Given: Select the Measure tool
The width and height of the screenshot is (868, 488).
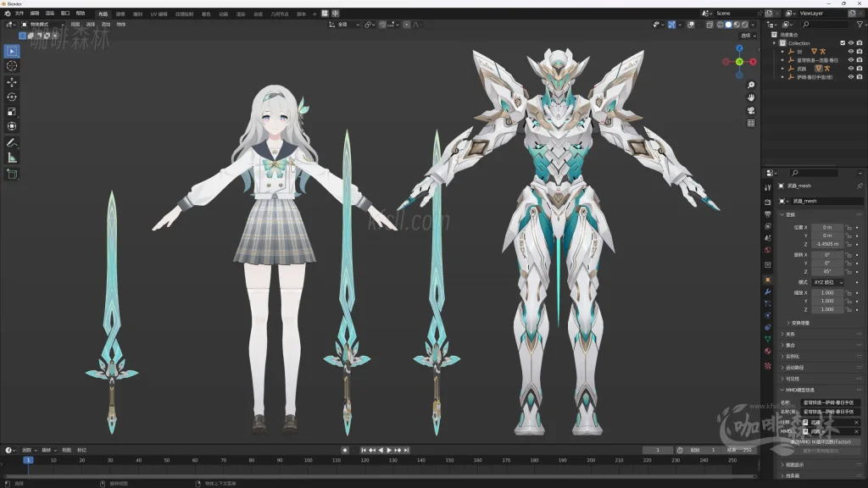Looking at the screenshot, I should (x=12, y=158).
